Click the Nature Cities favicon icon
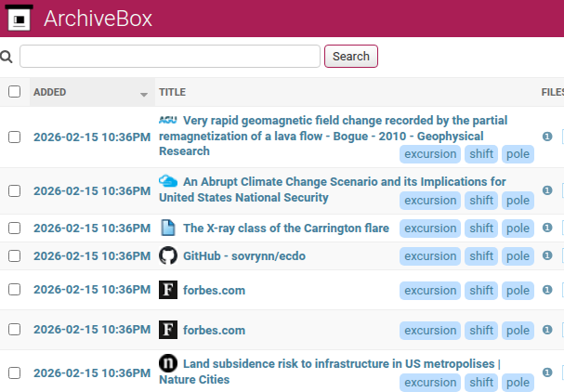 [x=167, y=363]
